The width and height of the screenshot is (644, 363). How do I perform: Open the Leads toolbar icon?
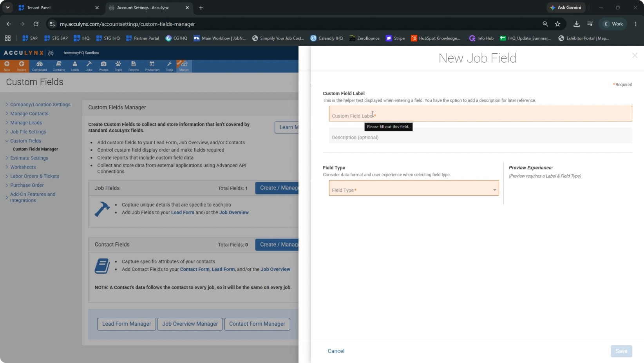pos(75,66)
